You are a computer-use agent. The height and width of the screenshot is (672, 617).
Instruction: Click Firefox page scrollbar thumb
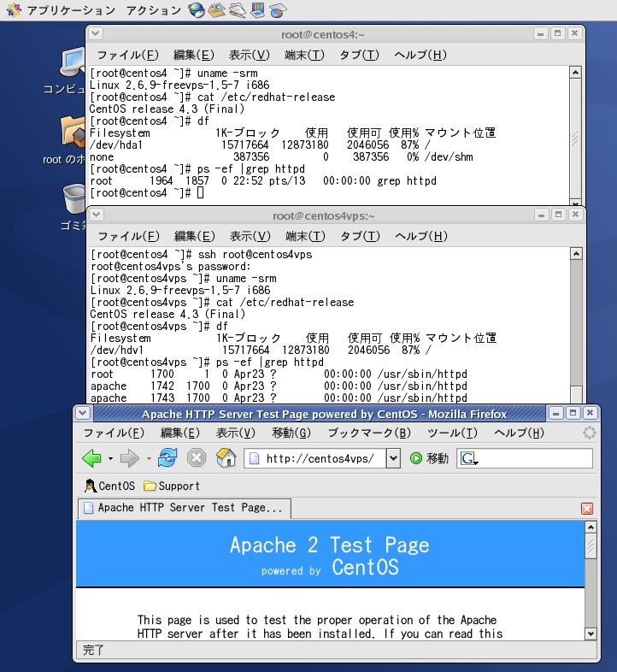tap(591, 545)
